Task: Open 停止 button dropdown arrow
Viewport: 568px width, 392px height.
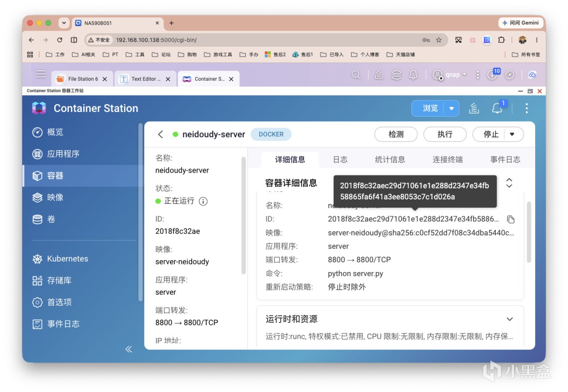Action: [x=512, y=135]
